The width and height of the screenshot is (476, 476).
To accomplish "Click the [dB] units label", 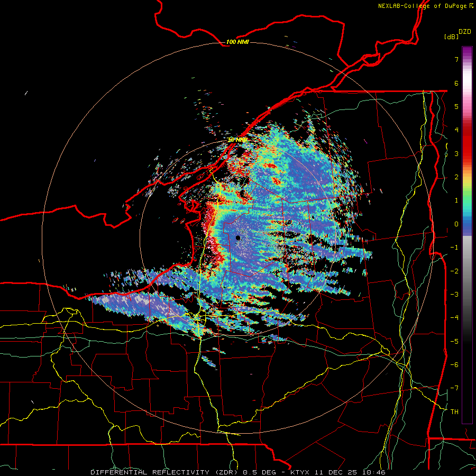I will pos(451,36).
